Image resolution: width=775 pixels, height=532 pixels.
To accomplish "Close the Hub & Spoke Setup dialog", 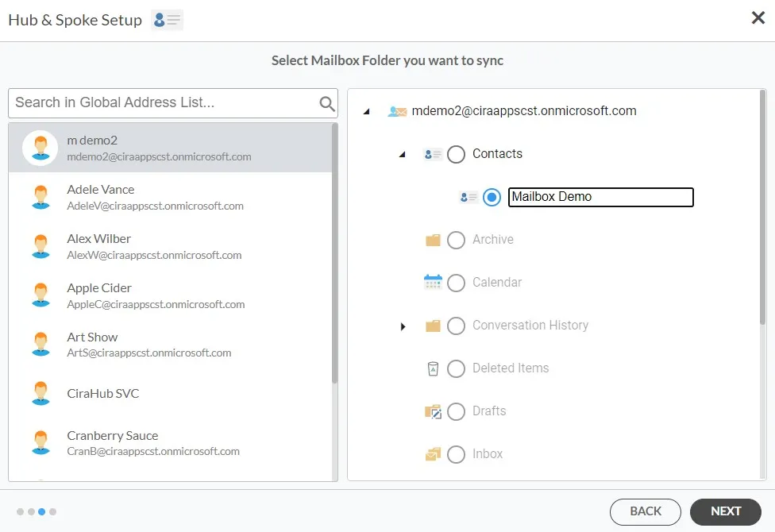I will coord(758,17).
